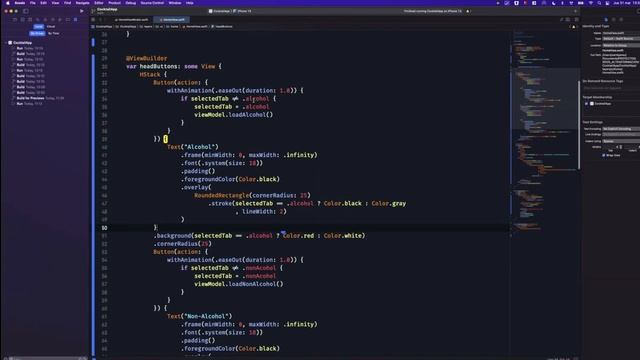Click the @ViewBuilder attribute in code
Image resolution: width=640 pixels, height=360 pixels.
pos(147,58)
